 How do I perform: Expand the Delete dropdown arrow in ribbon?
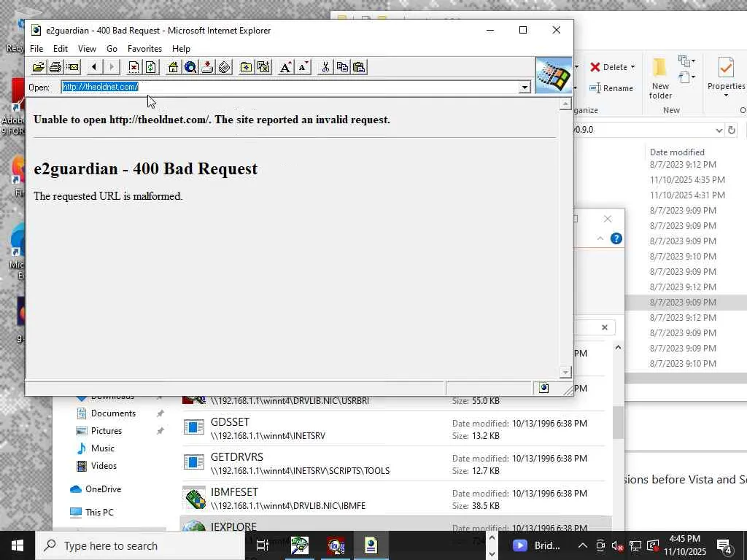pyautogui.click(x=633, y=67)
